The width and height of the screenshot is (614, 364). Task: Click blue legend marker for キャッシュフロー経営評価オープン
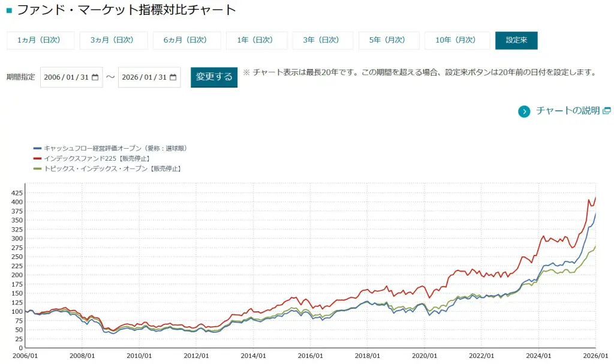pos(37,148)
